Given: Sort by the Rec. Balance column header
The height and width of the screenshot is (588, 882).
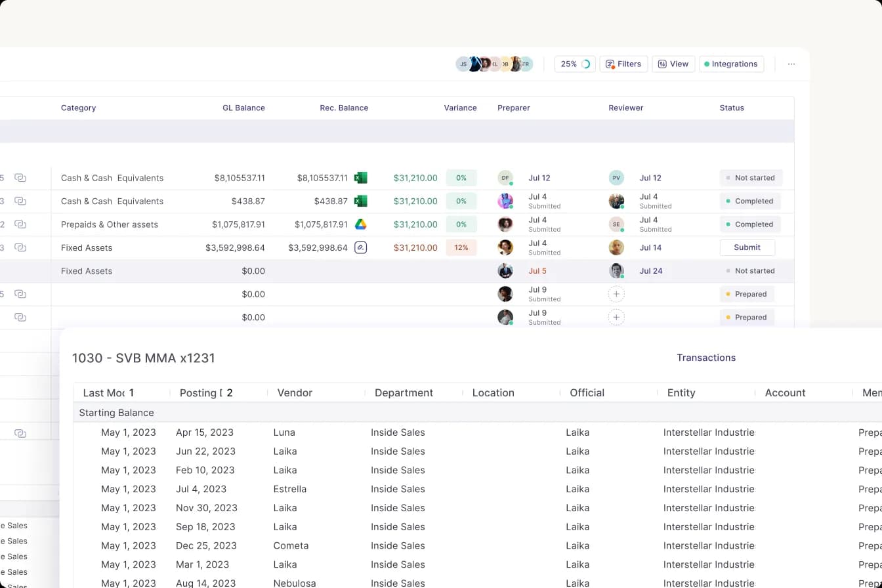Looking at the screenshot, I should pyautogui.click(x=344, y=108).
